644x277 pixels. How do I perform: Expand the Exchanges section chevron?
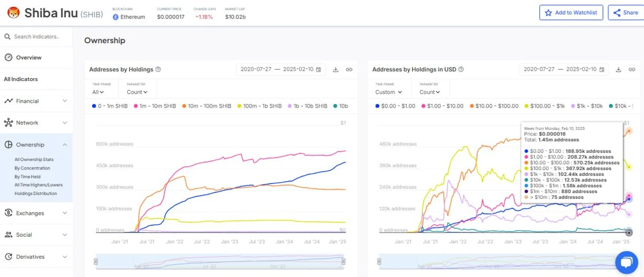[x=65, y=213]
